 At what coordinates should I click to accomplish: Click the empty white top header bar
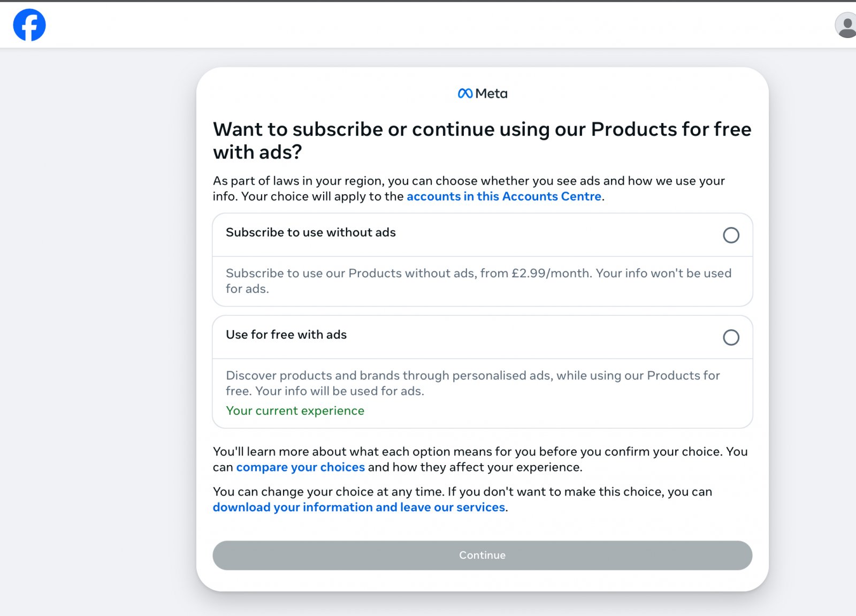(428, 25)
